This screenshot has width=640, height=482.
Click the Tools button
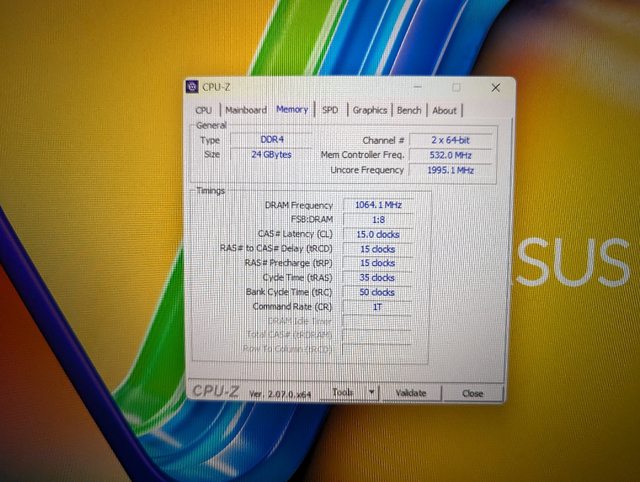pos(343,393)
